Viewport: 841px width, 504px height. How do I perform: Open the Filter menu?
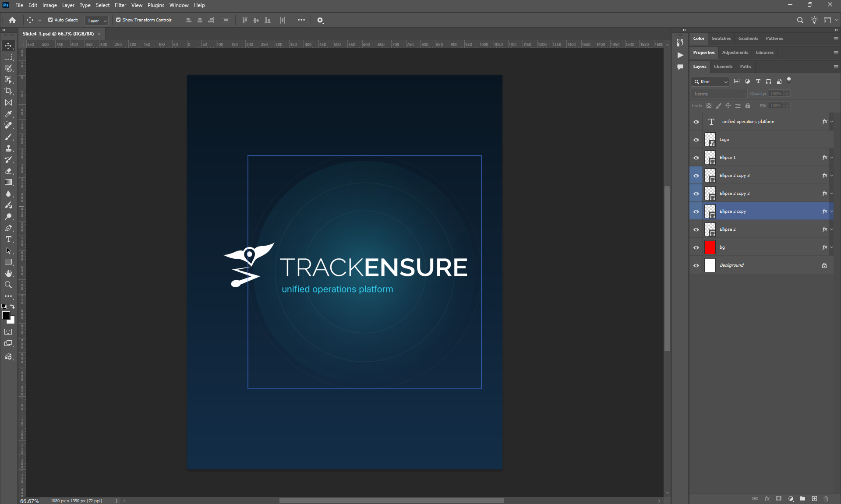(120, 5)
